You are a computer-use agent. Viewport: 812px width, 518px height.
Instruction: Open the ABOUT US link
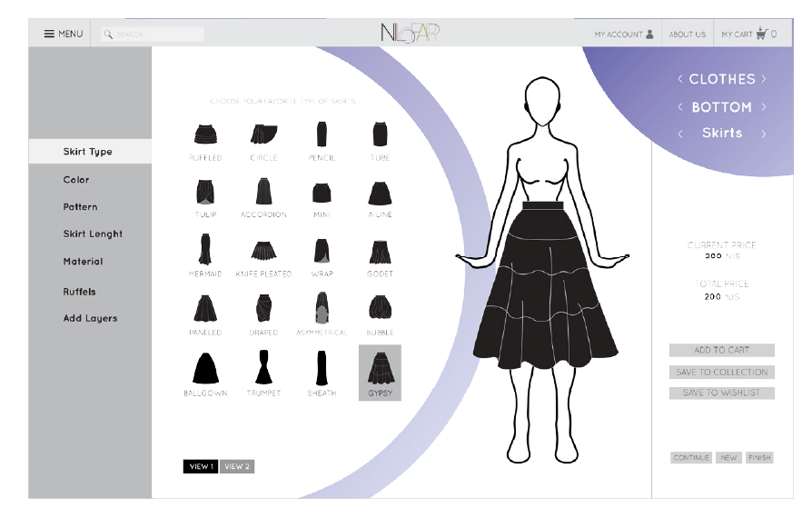click(x=688, y=35)
